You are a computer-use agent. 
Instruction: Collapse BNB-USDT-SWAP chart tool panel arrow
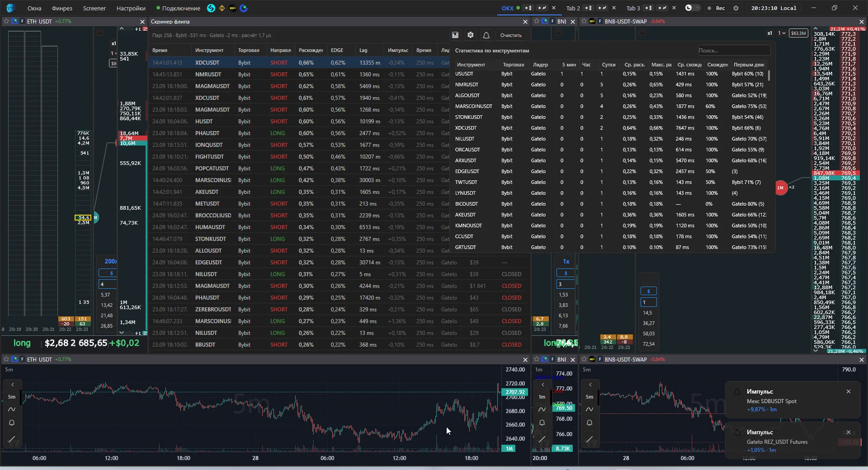(590, 385)
